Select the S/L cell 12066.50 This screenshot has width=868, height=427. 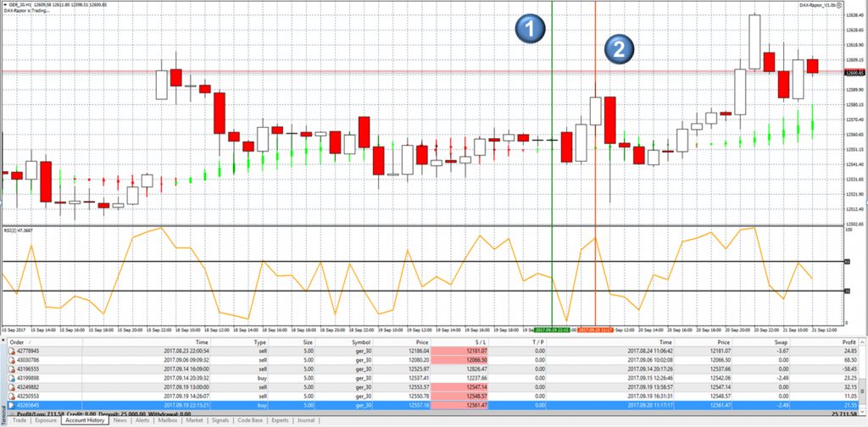[459, 360]
